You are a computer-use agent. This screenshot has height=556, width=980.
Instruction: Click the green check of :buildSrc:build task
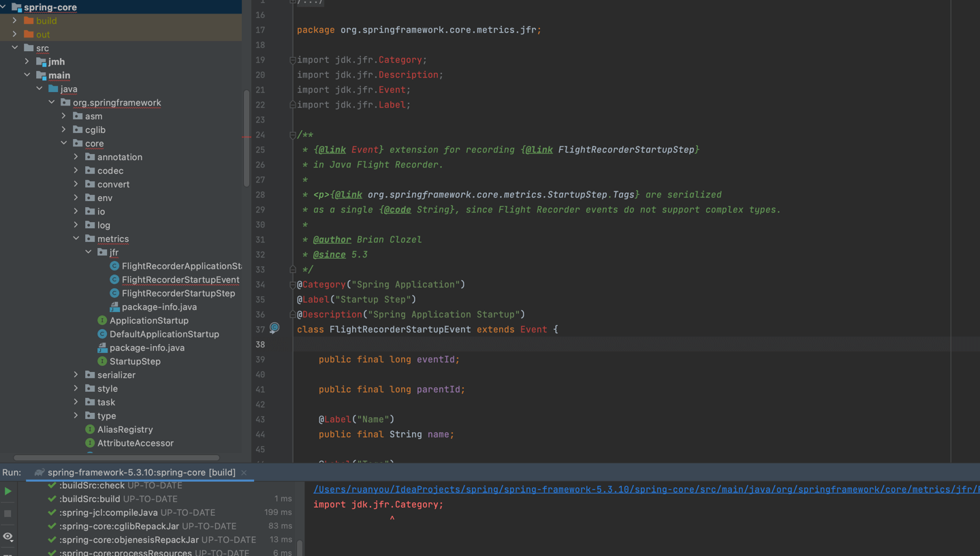(x=52, y=499)
